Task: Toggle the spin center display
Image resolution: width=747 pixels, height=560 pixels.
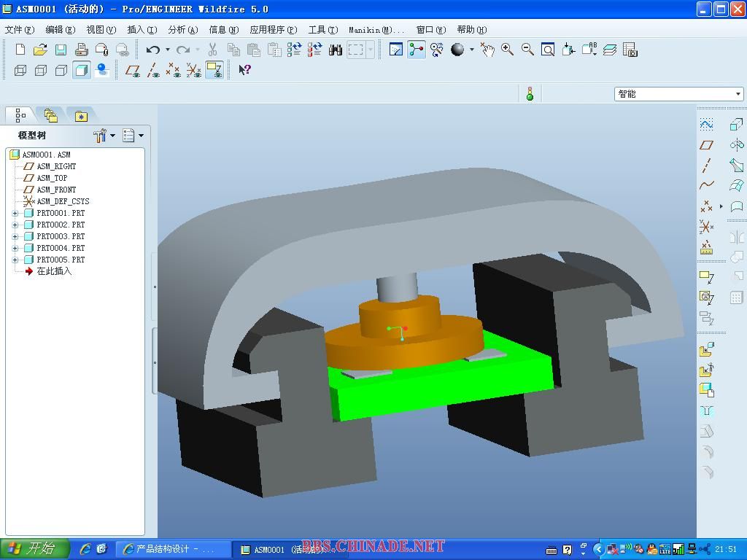Action: click(x=417, y=50)
